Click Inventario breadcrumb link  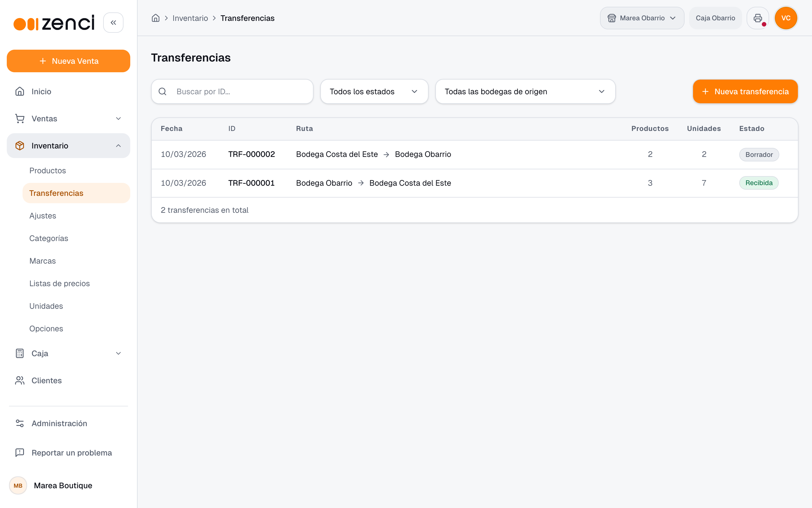190,18
